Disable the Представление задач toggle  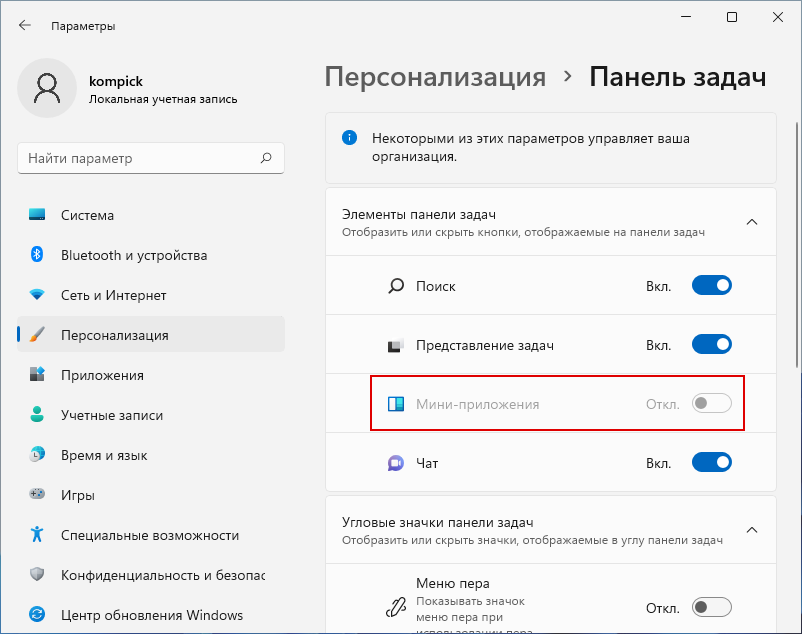[711, 344]
